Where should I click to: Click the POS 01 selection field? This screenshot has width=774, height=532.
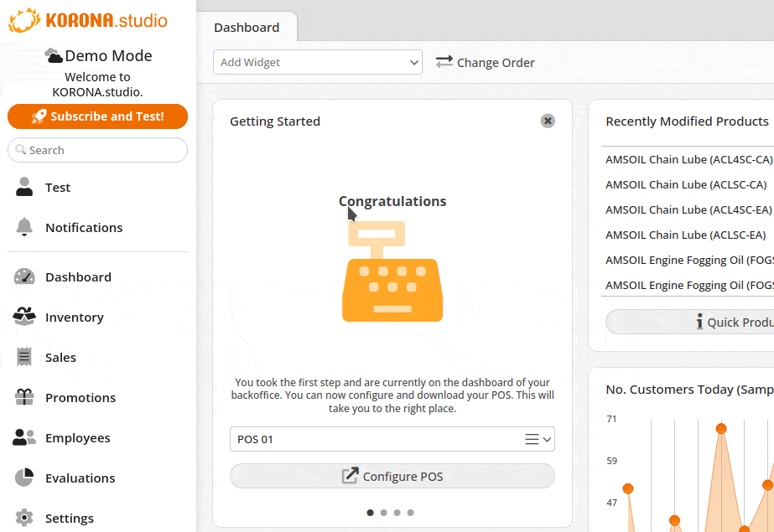click(x=392, y=439)
